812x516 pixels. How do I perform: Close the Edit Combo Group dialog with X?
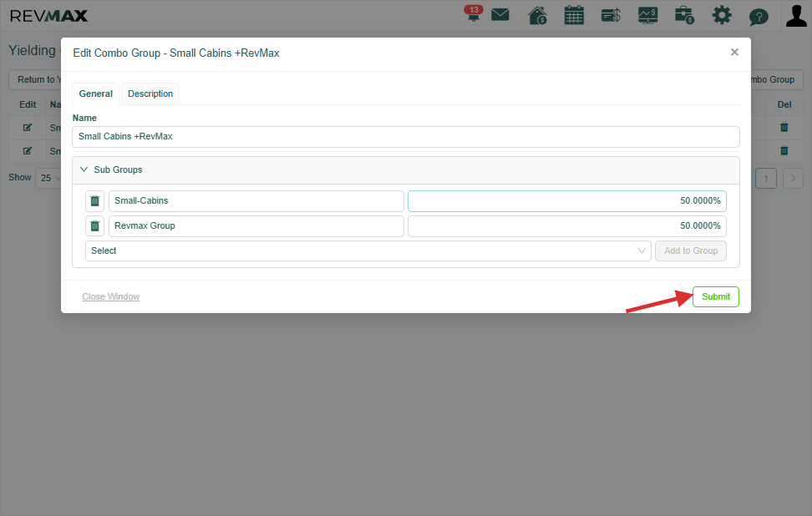click(x=734, y=53)
